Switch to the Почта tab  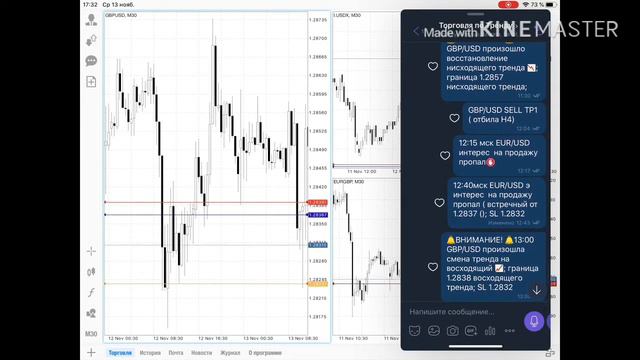(176, 353)
